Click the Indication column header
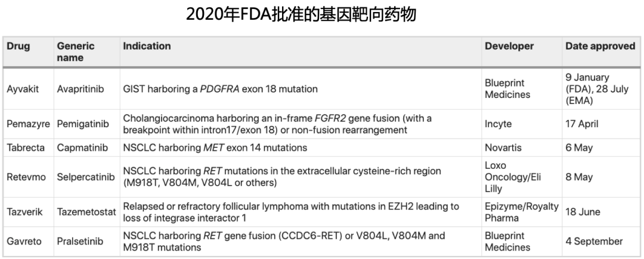 [147, 46]
